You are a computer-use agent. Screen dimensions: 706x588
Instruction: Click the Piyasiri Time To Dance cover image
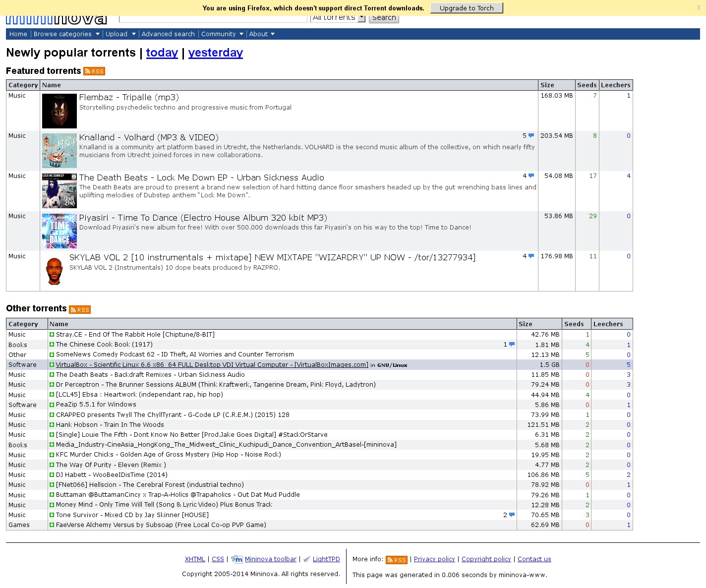[x=59, y=231]
